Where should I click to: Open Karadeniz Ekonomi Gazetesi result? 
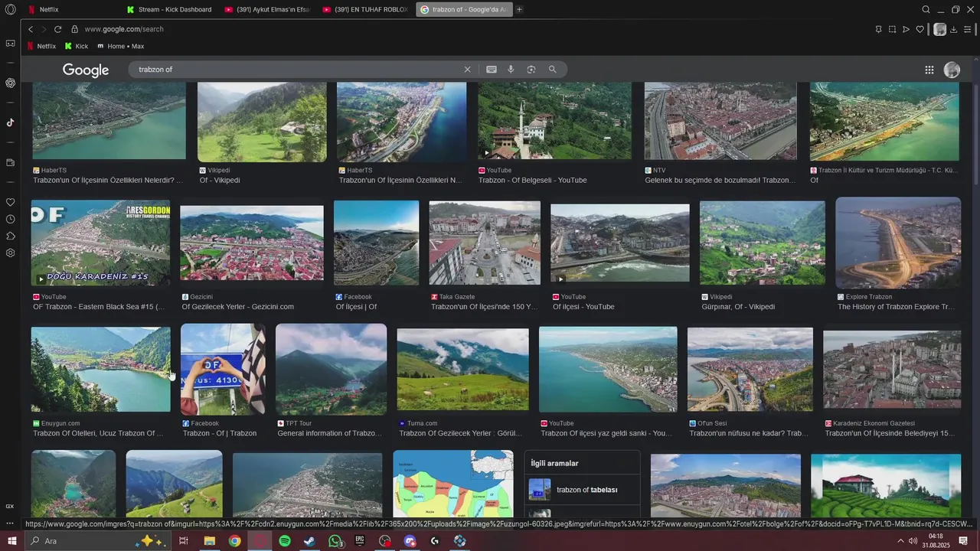pyautogui.click(x=892, y=371)
